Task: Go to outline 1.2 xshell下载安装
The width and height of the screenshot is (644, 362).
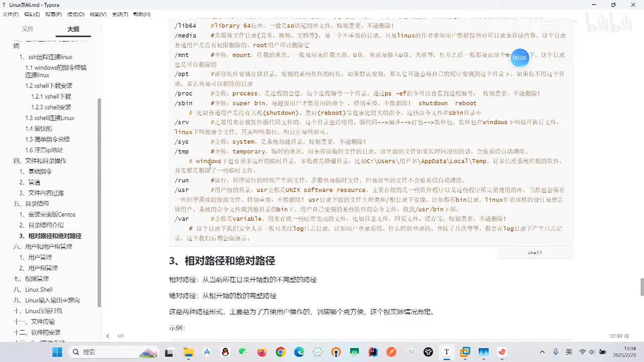Action: (49, 85)
